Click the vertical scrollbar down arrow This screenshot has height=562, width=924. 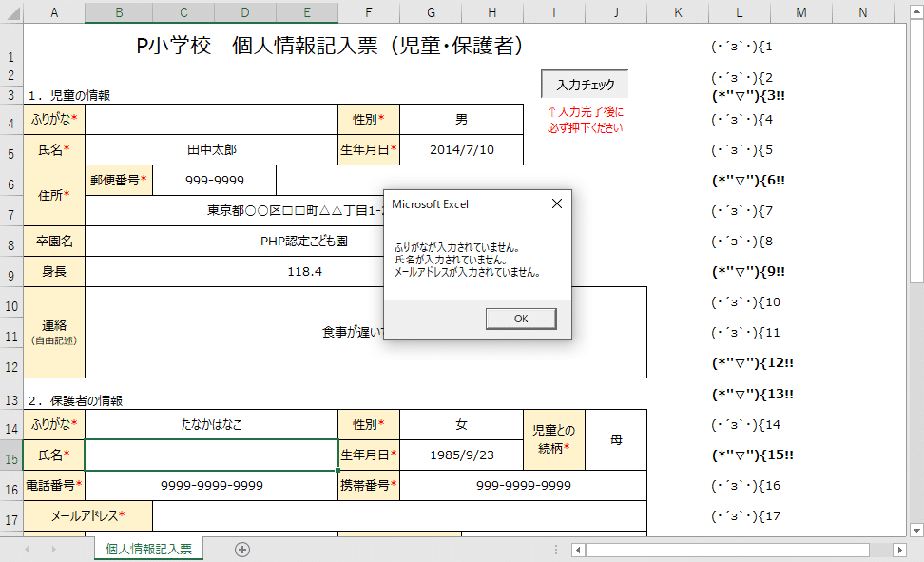[x=916, y=531]
